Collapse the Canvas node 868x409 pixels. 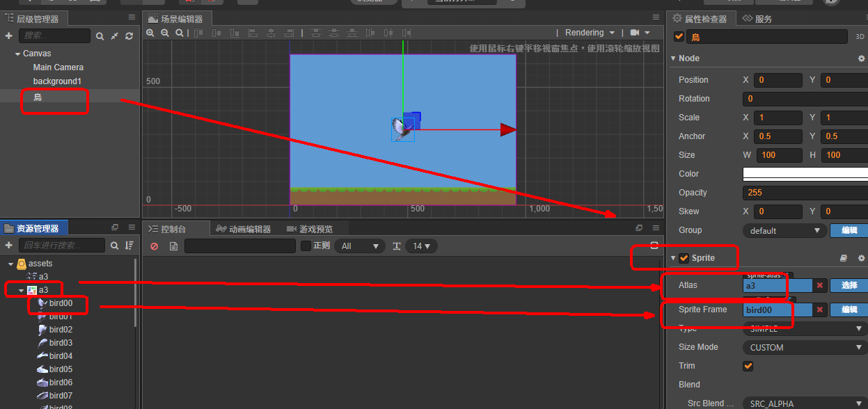pyautogui.click(x=17, y=54)
